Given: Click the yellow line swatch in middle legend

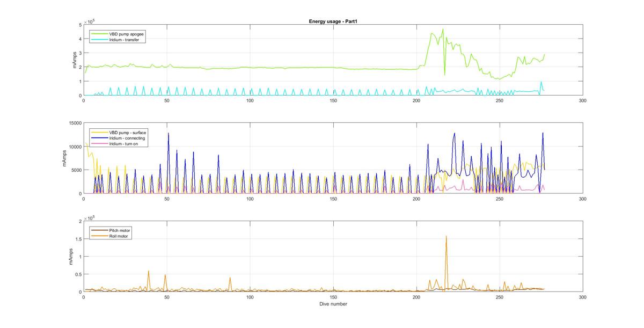Looking at the screenshot, I should (100, 132).
